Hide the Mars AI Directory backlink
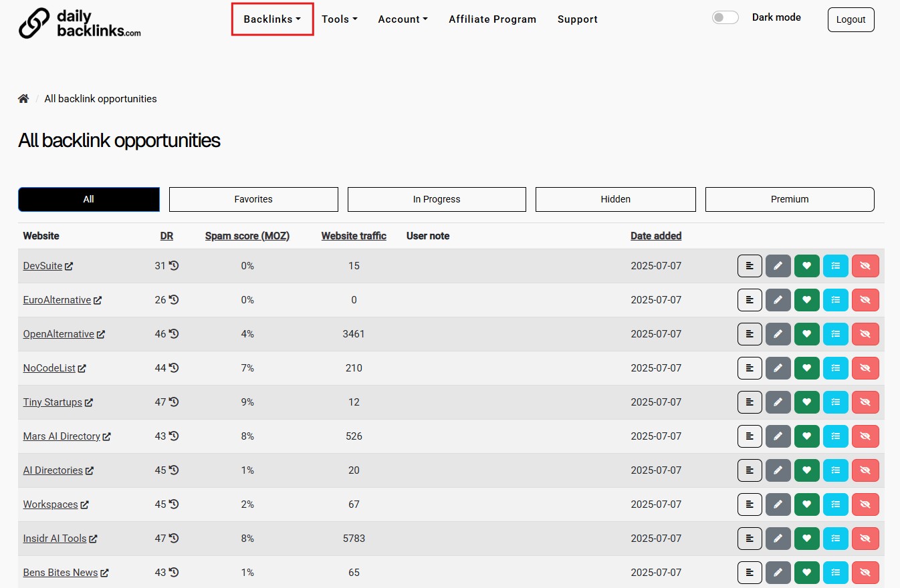 point(865,436)
